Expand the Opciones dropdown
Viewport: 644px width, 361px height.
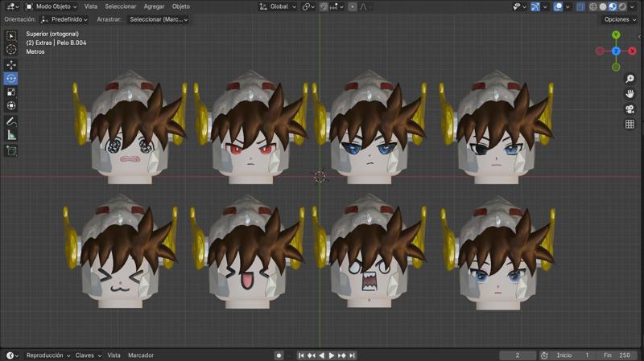click(x=619, y=19)
